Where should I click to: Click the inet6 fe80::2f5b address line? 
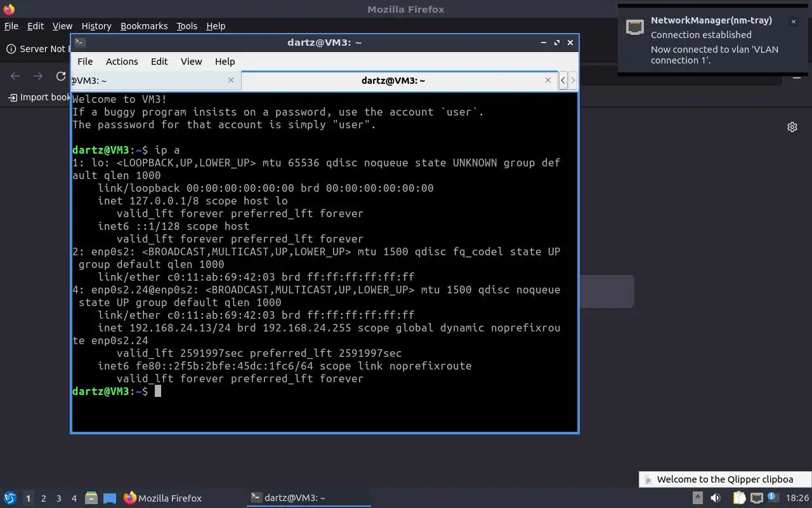285,366
